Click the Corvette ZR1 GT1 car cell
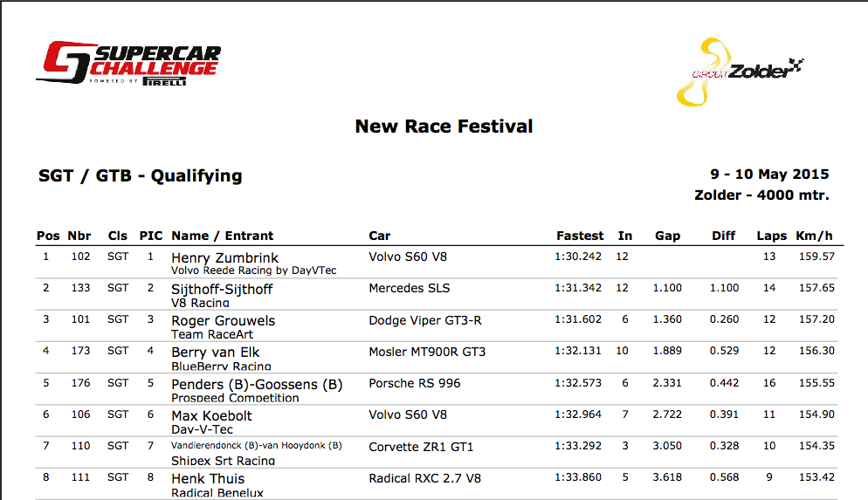This screenshot has width=868, height=500. 421,447
